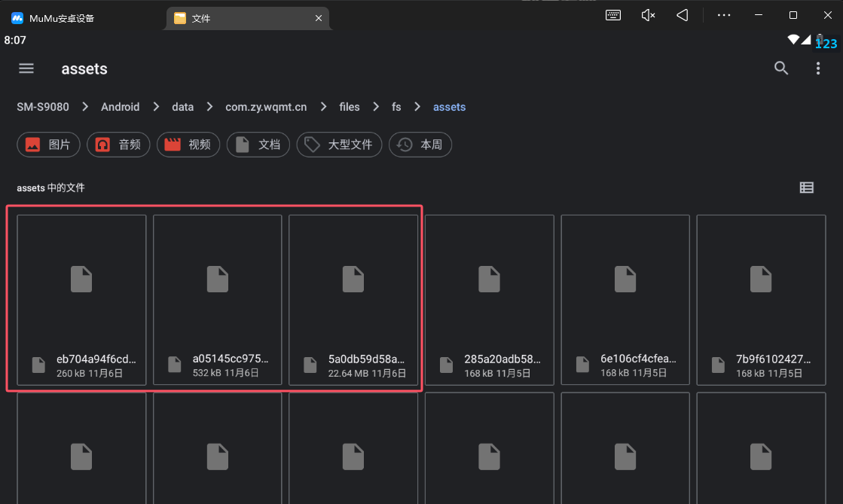Switch to list view layout

(806, 187)
